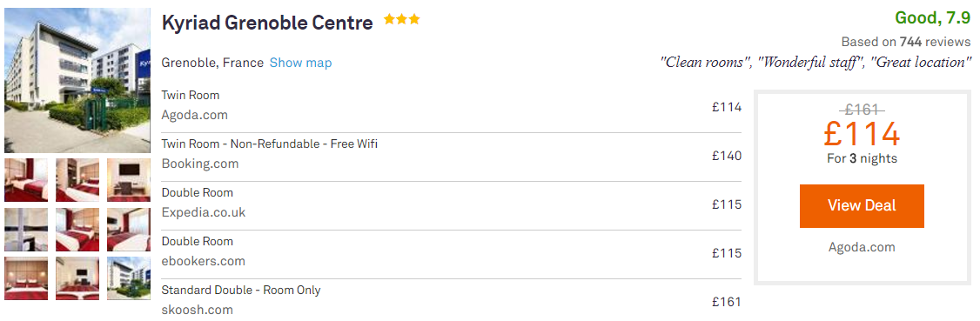Open center thumbnail of the photo grid

click(77, 229)
